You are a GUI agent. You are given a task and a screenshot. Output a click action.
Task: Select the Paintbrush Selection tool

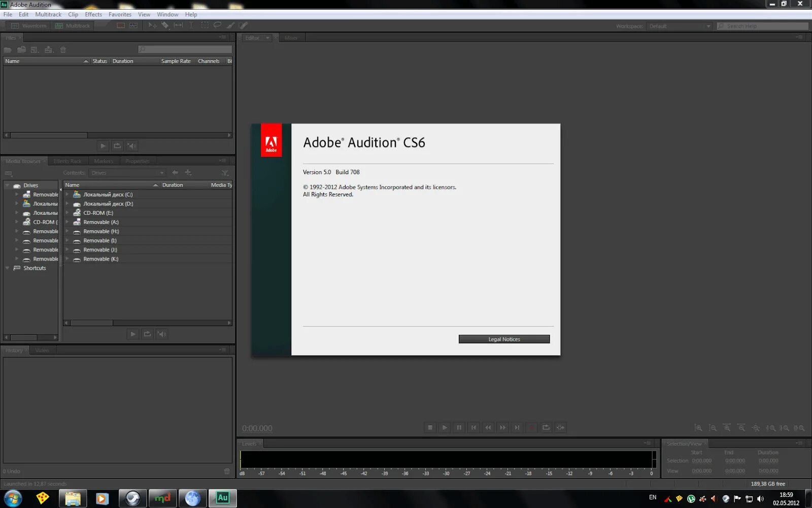229,25
